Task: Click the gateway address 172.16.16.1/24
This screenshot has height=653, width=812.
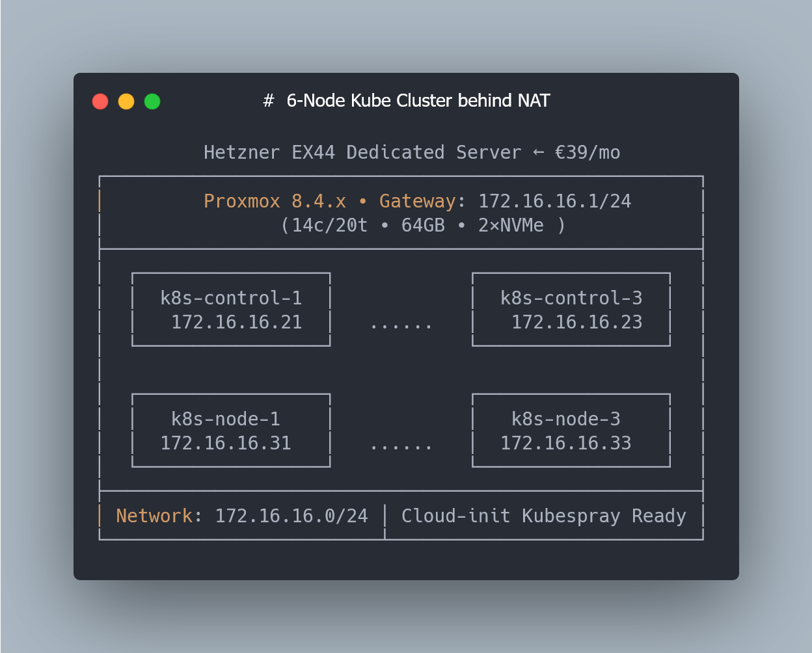Action: [554, 201]
